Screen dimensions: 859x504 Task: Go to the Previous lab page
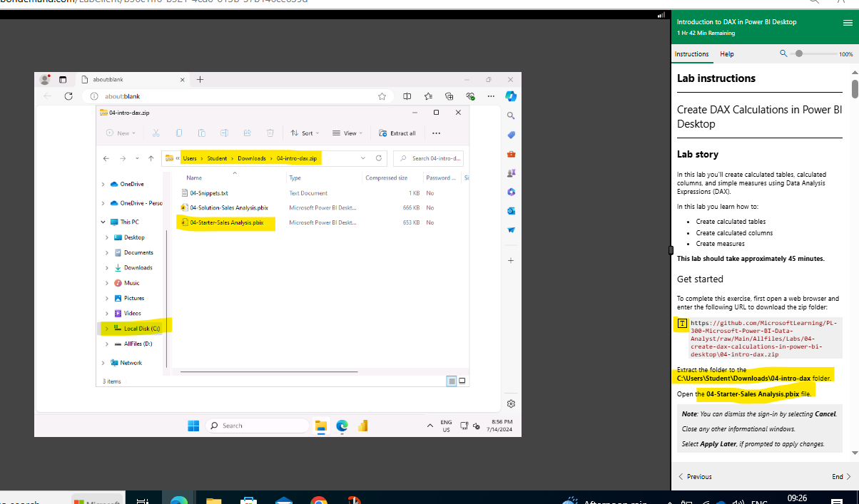[x=694, y=477]
